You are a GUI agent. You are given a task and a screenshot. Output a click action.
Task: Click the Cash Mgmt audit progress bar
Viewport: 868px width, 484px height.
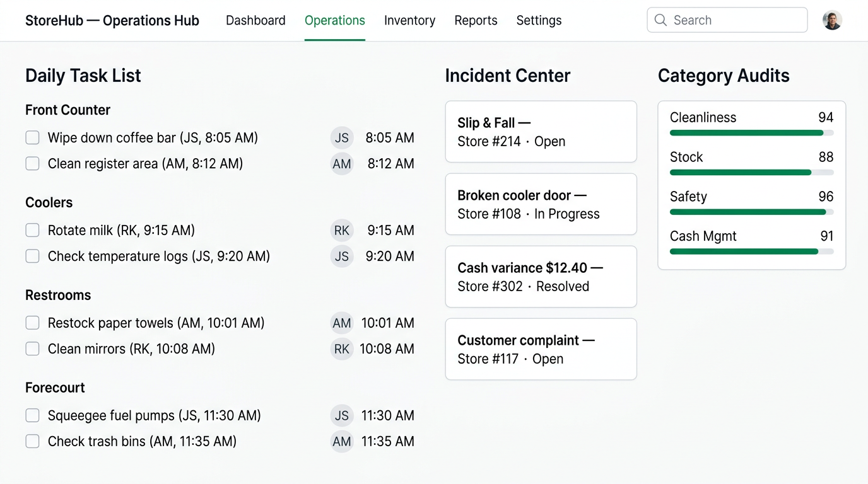tap(752, 251)
